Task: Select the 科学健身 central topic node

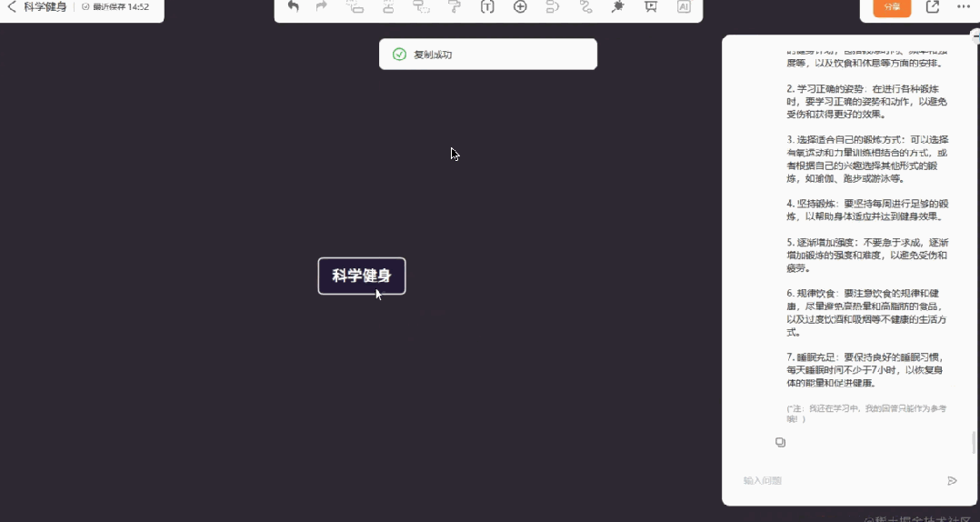Action: (x=361, y=276)
